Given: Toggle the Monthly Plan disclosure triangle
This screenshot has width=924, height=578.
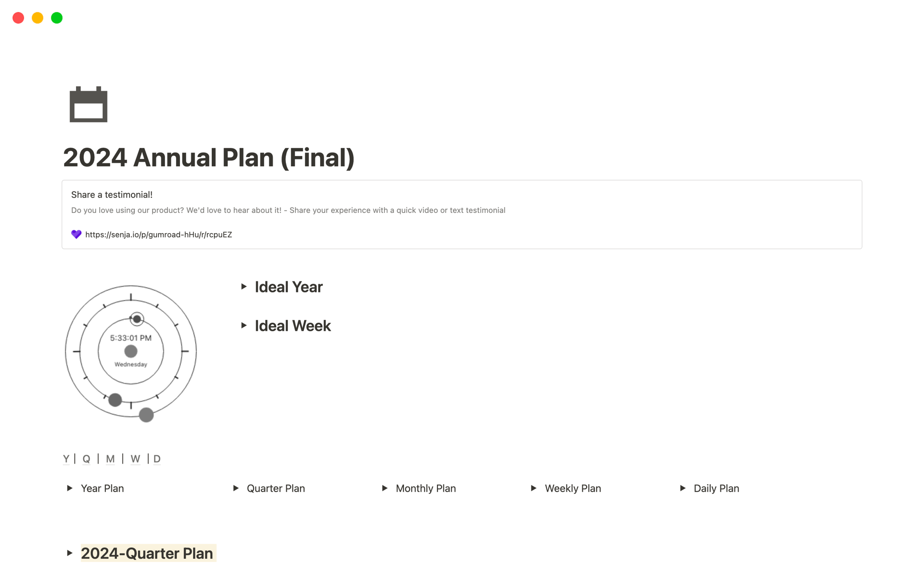Looking at the screenshot, I should (386, 488).
